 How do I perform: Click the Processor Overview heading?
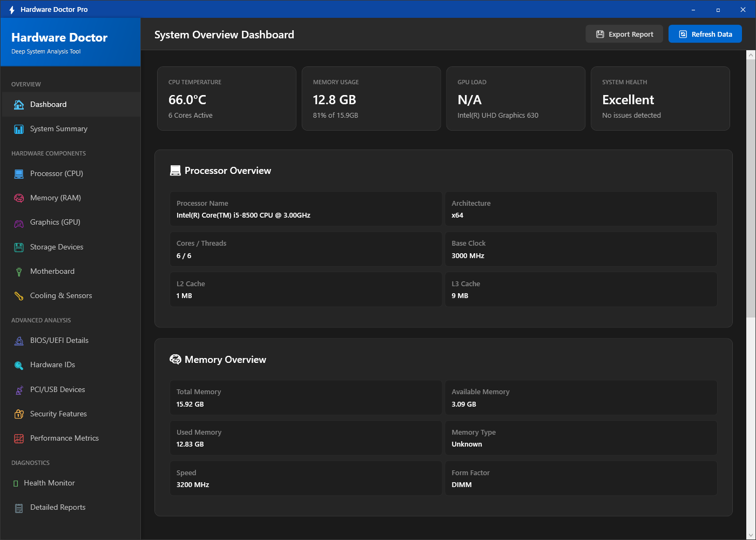tap(228, 171)
